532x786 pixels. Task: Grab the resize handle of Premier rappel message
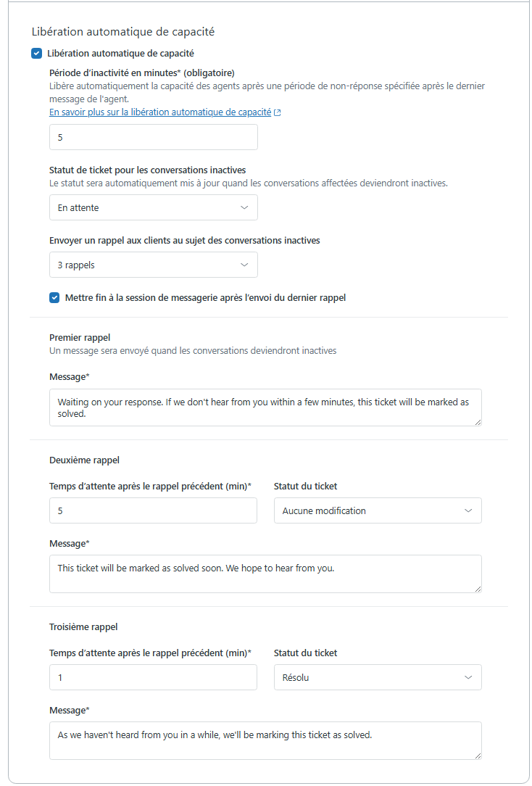coord(478,421)
